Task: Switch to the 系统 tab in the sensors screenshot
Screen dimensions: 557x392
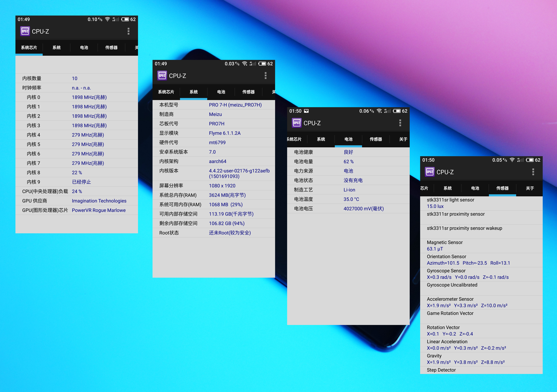Action: tap(448, 188)
